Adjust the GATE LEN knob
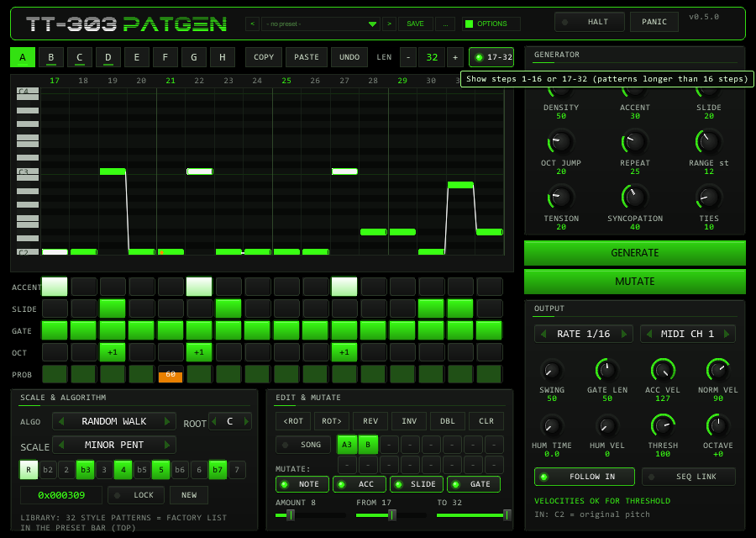Image resolution: width=756 pixels, height=538 pixels. point(607,371)
